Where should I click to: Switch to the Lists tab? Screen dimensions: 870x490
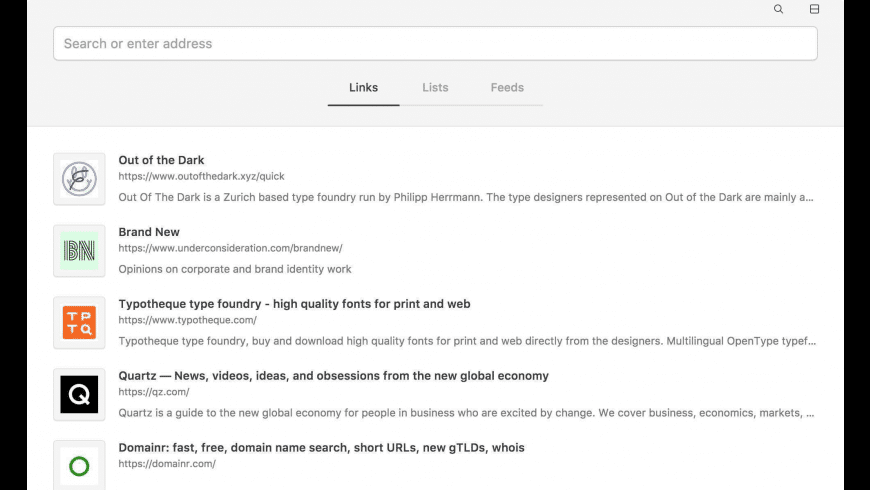tap(435, 88)
